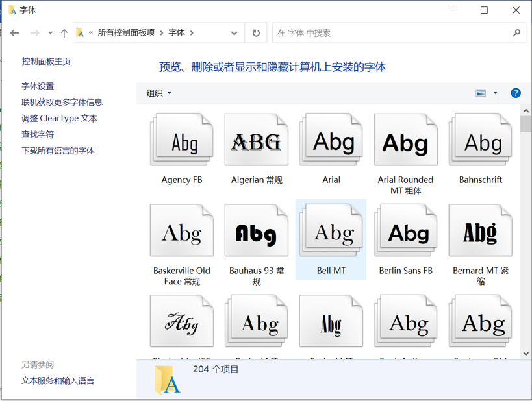Select the Bernard MT 紧缩 font icon
Viewport: 532px width, 401px height.
point(481,230)
